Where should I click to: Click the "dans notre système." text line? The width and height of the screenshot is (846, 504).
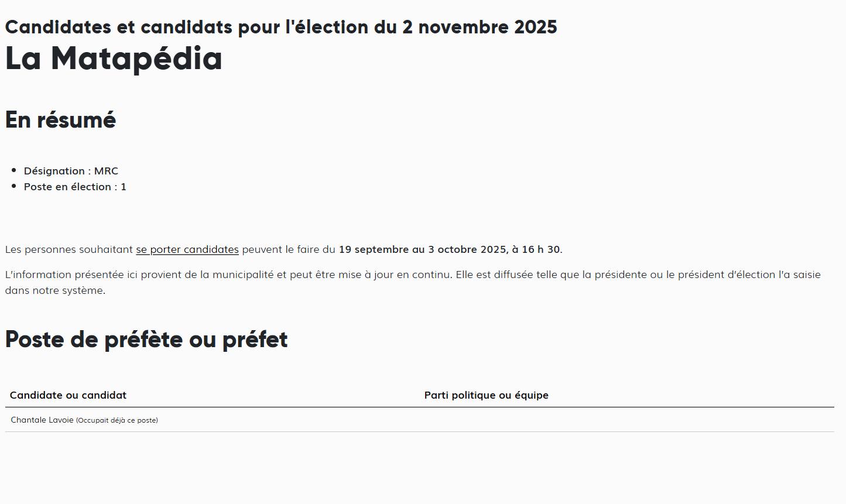coord(55,290)
